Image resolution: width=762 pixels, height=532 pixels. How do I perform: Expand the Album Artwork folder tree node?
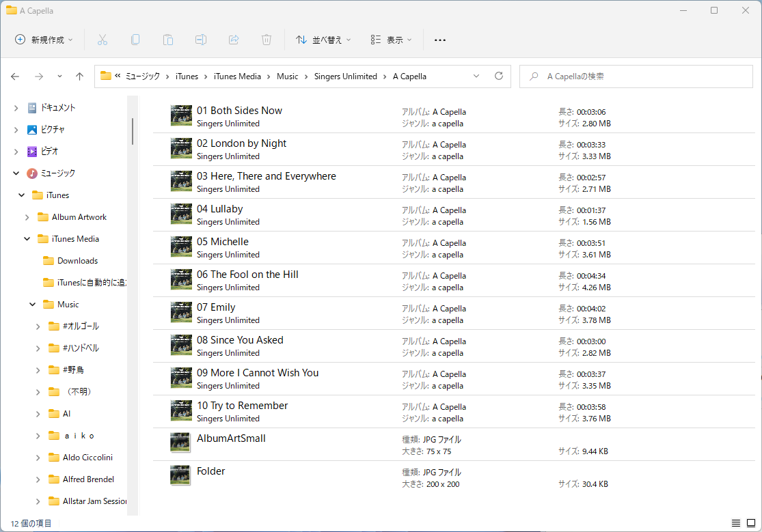click(27, 217)
